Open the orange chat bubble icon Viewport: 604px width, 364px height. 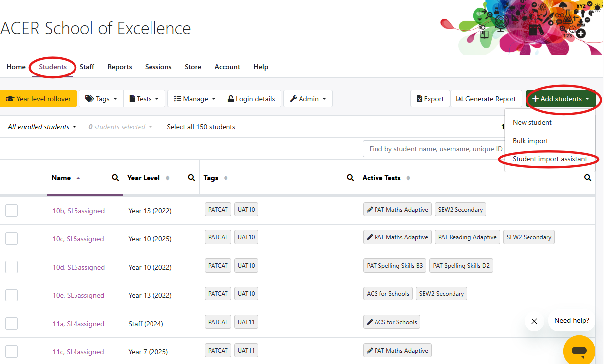point(579,351)
